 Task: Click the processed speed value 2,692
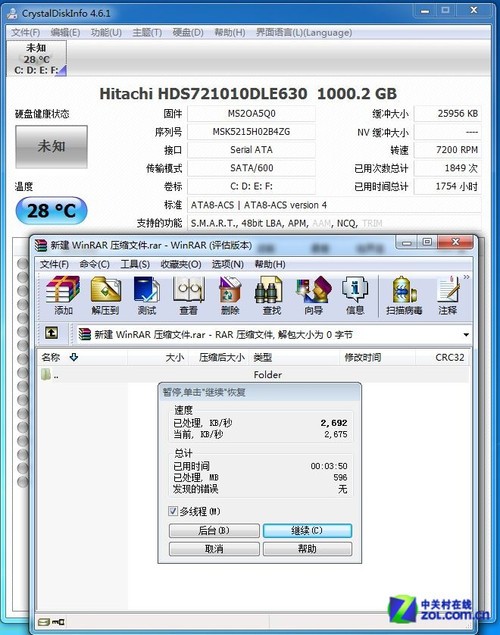click(x=334, y=423)
